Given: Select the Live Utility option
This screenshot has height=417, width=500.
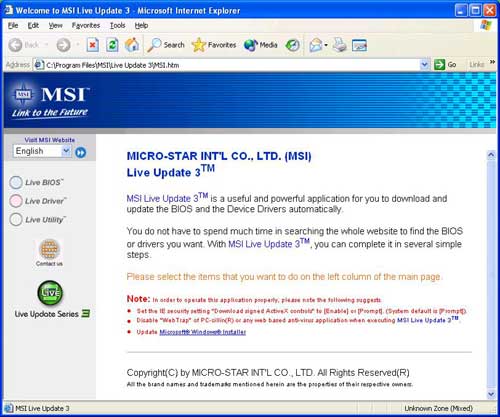Looking at the screenshot, I should tap(38, 220).
